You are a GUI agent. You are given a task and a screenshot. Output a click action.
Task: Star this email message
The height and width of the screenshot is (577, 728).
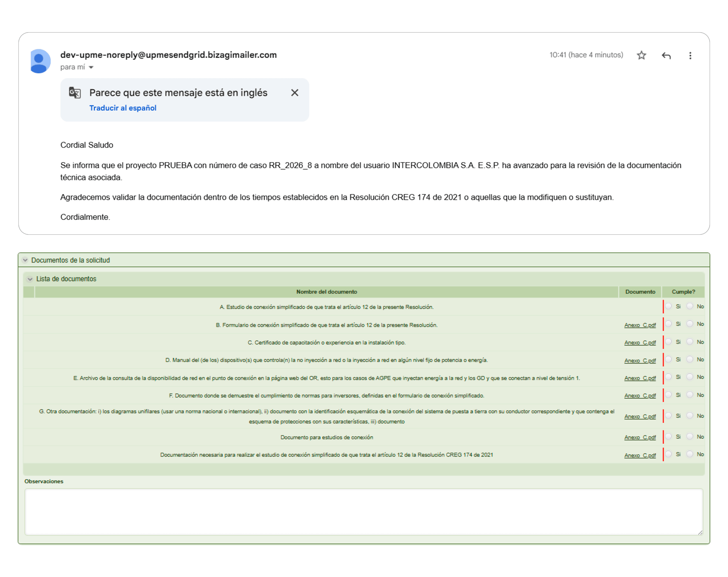point(641,55)
